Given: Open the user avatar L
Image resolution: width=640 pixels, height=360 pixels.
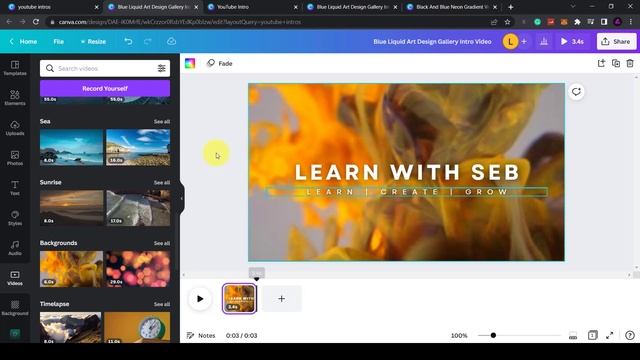Looking at the screenshot, I should pos(510,41).
